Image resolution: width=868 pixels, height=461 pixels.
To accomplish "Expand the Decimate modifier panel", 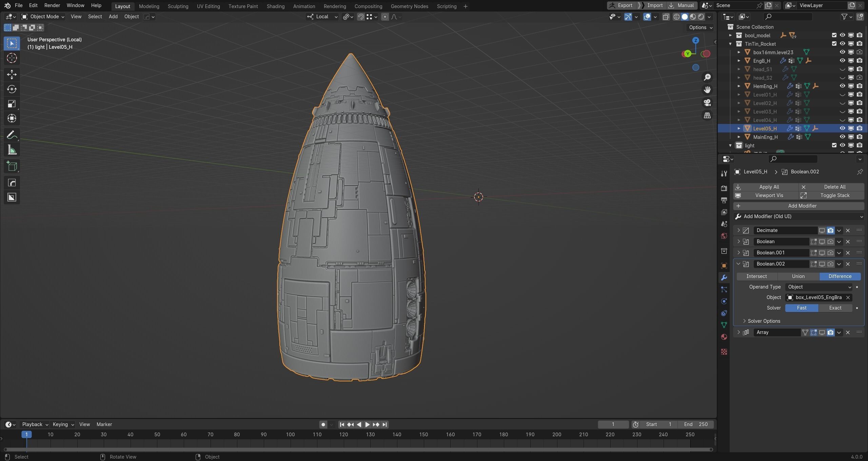I will [x=738, y=230].
